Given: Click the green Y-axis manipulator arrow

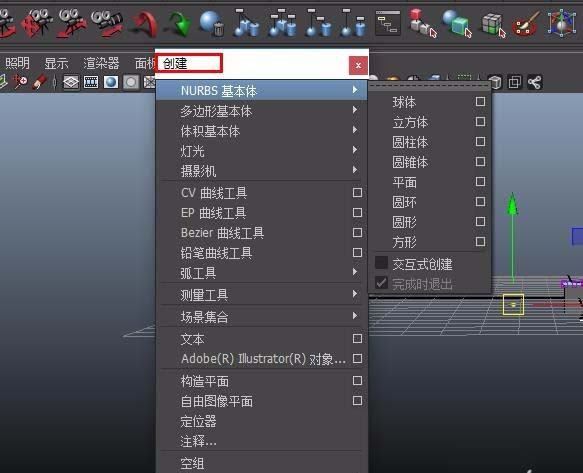Looking at the screenshot, I should pyautogui.click(x=512, y=204).
